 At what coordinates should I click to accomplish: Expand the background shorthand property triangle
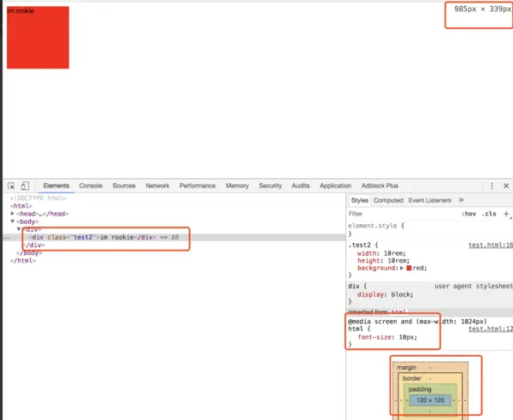pos(402,268)
